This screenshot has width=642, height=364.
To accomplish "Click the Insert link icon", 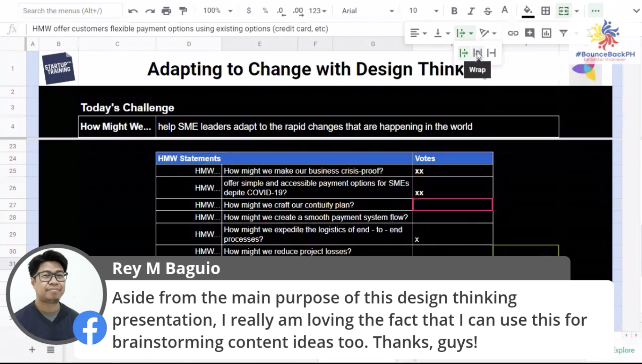I will pos(513,33).
